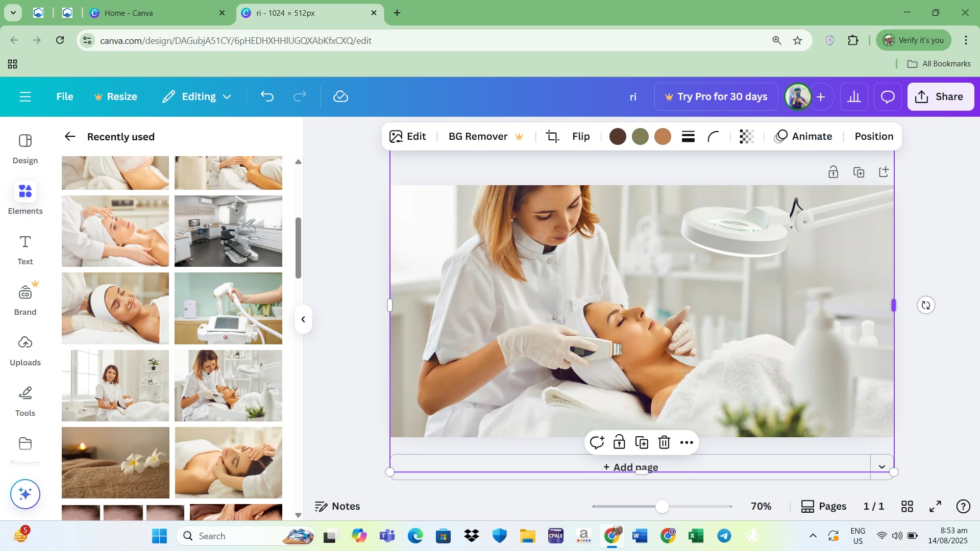Viewport: 980px width, 551px height.
Task: Open the floating comment bubble icon
Action: coord(597,442)
